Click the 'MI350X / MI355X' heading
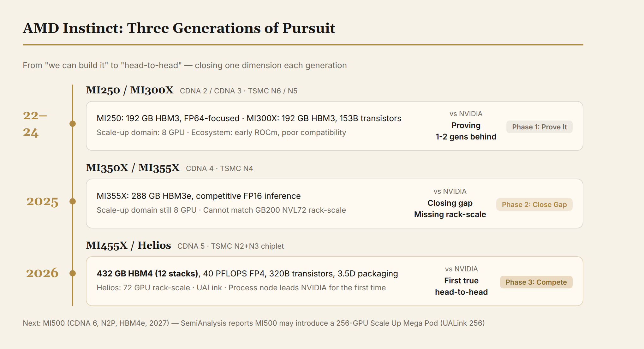 coord(133,168)
